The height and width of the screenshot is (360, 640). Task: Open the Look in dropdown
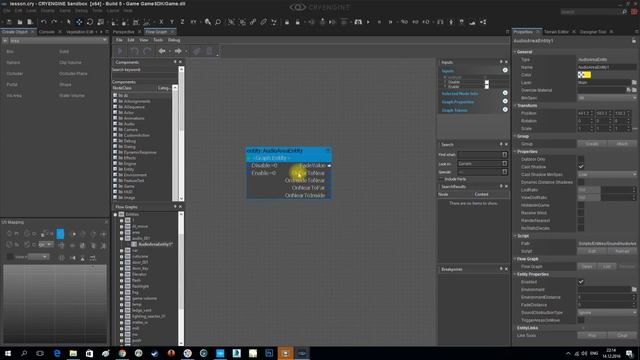(482, 164)
